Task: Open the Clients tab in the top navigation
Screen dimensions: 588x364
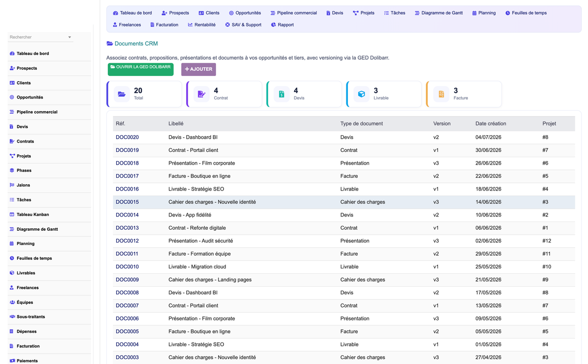Action: coord(209,13)
